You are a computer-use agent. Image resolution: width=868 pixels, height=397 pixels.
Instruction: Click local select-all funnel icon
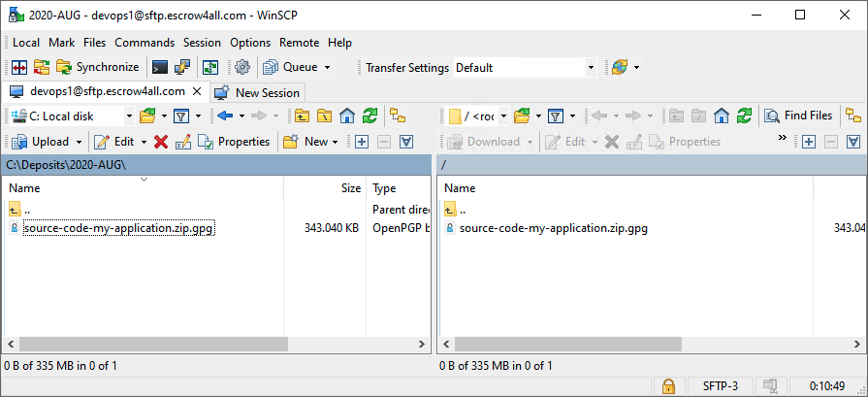tap(407, 142)
